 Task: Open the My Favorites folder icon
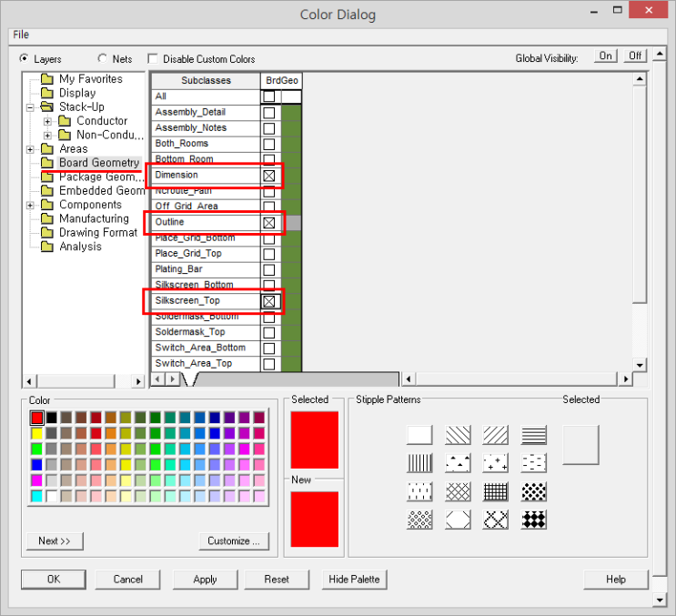coord(48,79)
